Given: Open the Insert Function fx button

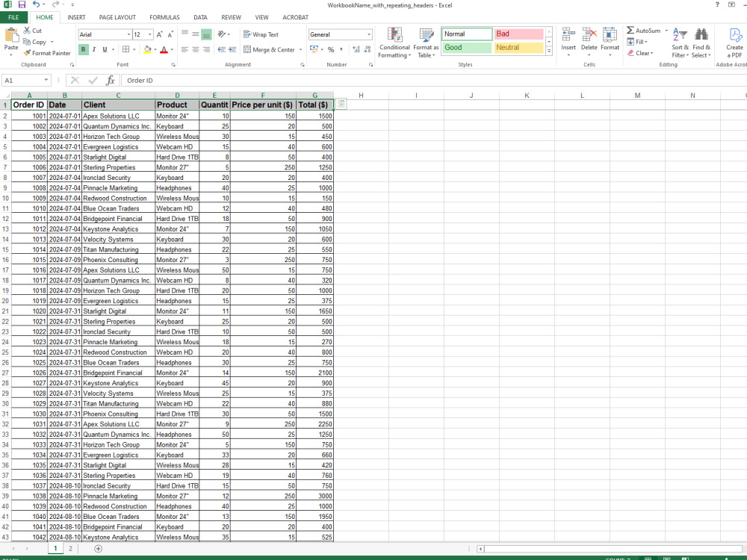Looking at the screenshot, I should 110,80.
